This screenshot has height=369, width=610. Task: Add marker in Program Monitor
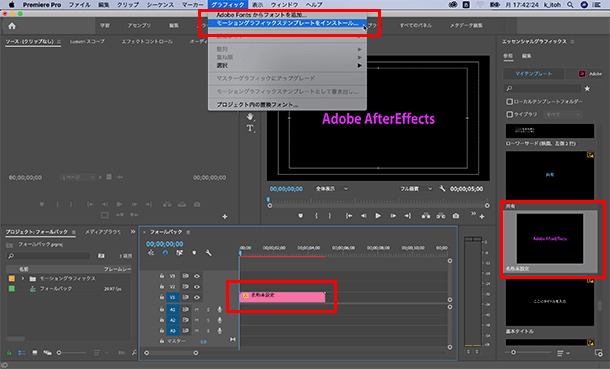(x=300, y=215)
